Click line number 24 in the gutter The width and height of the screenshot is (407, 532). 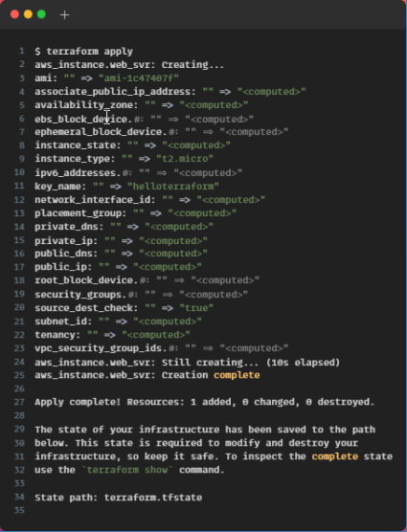coord(19,362)
